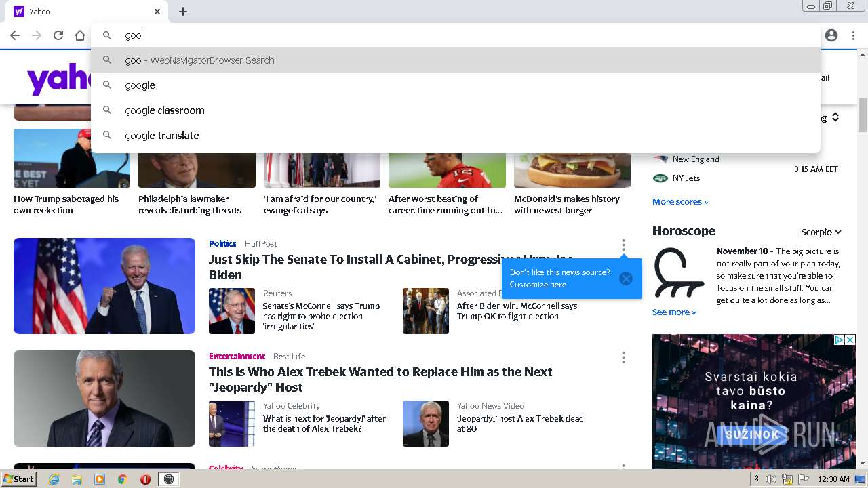Close the Yahoo tab
Viewport: 868px width, 488px height.
pyautogui.click(x=157, y=12)
